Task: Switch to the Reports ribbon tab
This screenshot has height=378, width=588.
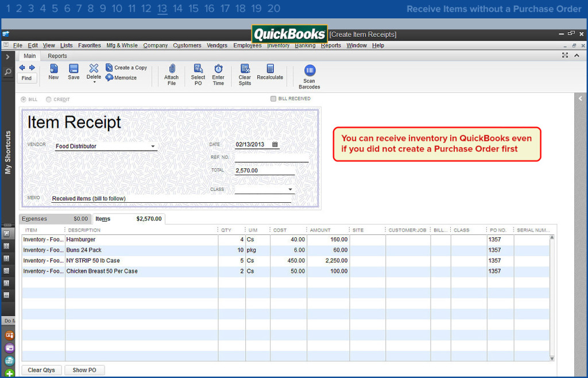Action: pos(57,56)
